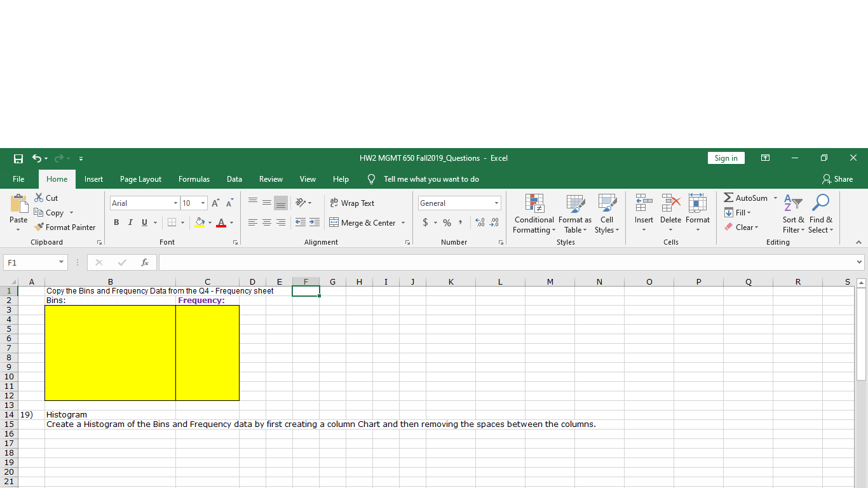Open the font size dropdown
The image size is (868, 488).
[x=203, y=203]
